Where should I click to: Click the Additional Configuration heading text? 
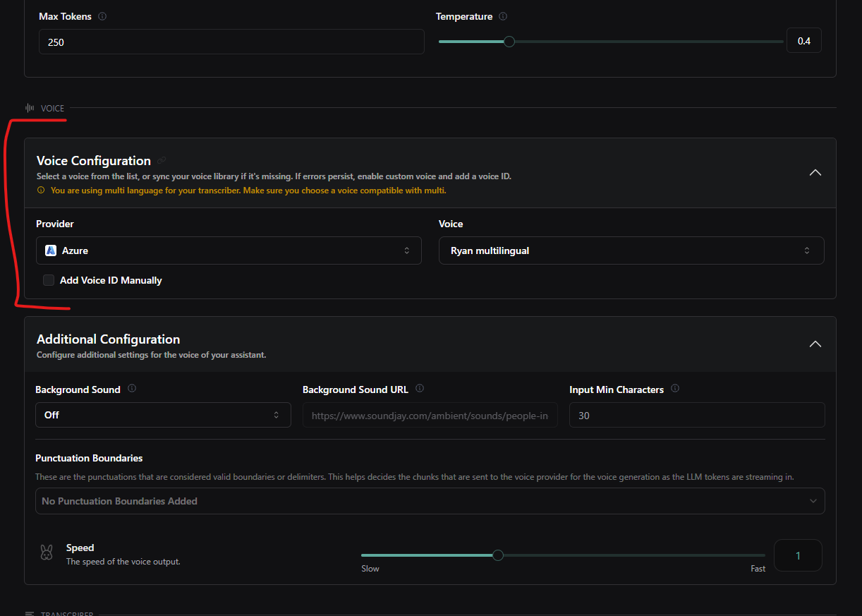coord(109,339)
